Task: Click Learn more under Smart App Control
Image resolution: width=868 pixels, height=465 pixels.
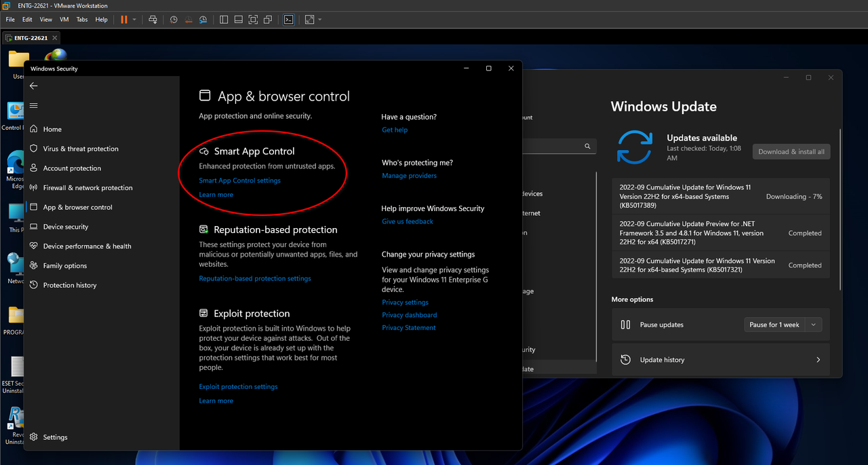Action: click(x=216, y=195)
